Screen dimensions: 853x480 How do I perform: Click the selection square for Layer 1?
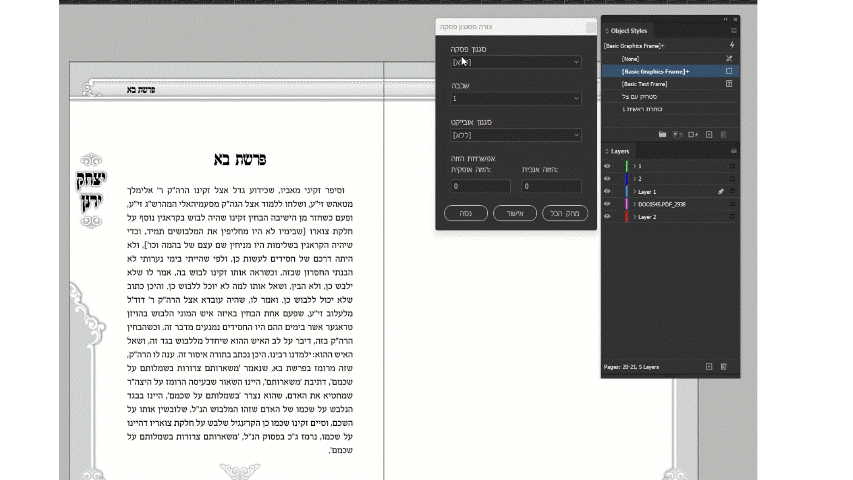click(x=732, y=192)
